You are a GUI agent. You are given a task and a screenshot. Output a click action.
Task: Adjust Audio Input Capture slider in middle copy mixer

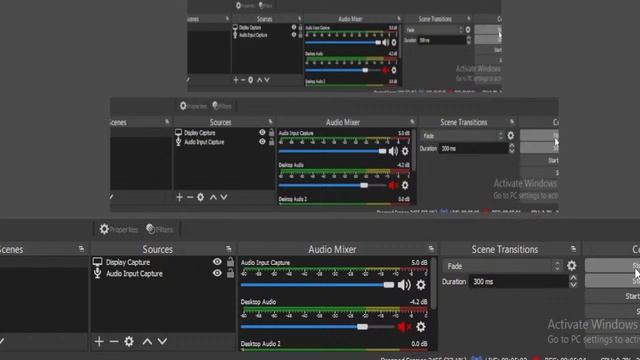tap(332, 151)
